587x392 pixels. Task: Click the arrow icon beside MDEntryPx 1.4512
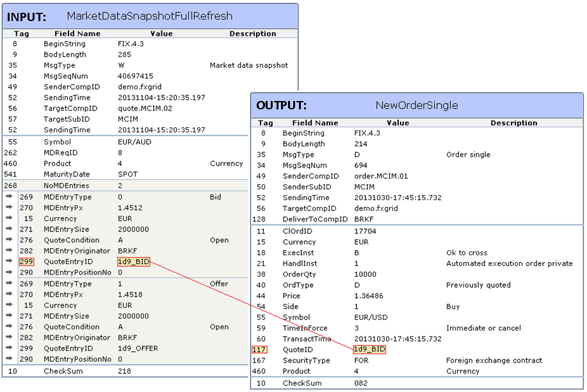[8, 208]
